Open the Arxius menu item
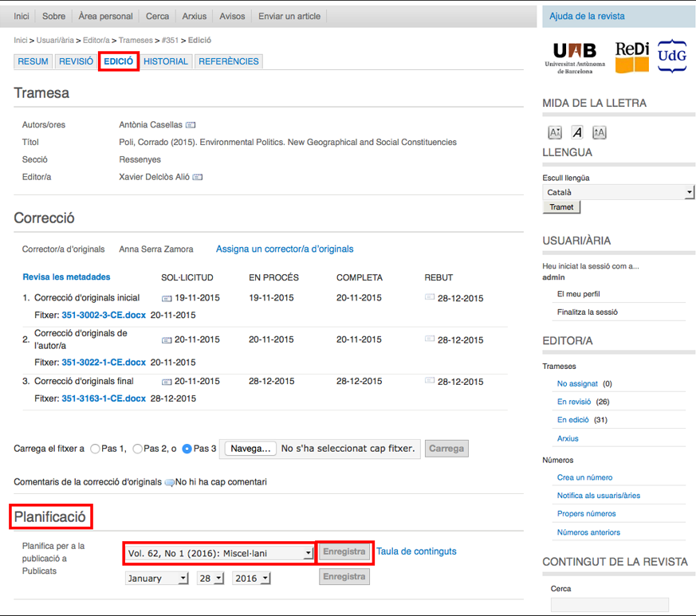The height and width of the screenshot is (616, 696). click(x=194, y=16)
